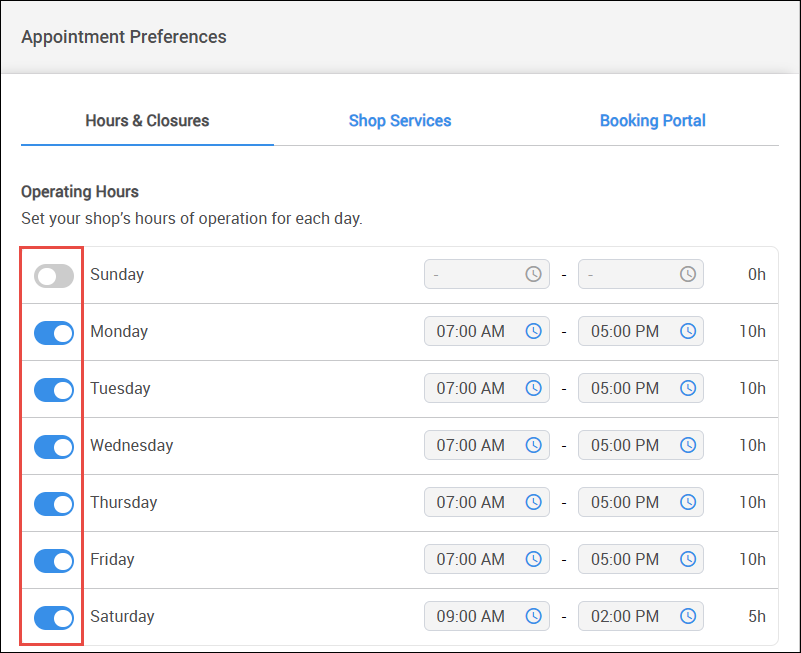Open clock picker for Wednesday end time
This screenshot has height=653, width=801.
pyautogui.click(x=688, y=445)
